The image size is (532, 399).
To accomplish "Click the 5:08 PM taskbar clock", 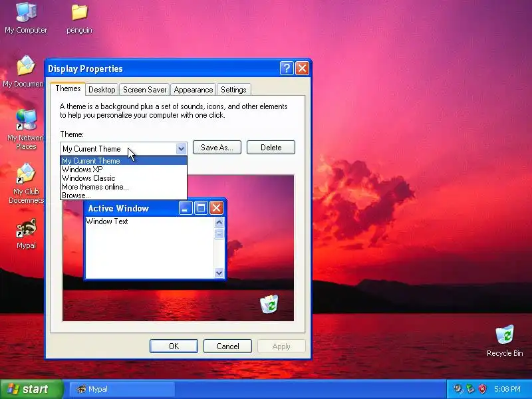I will tap(507, 389).
